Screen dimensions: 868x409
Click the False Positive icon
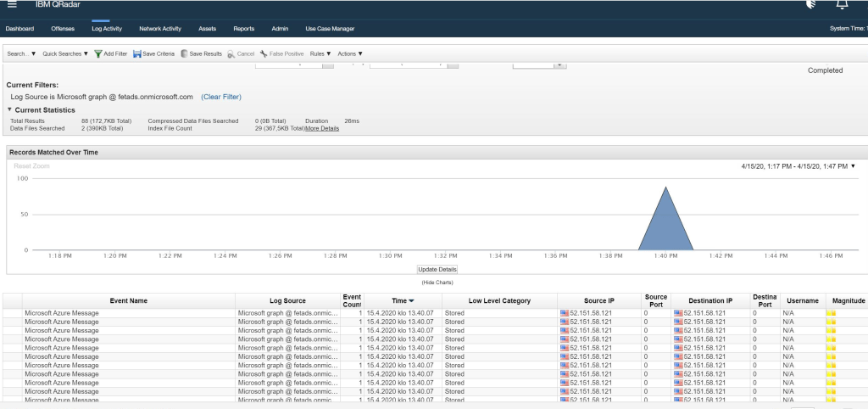[x=264, y=53]
